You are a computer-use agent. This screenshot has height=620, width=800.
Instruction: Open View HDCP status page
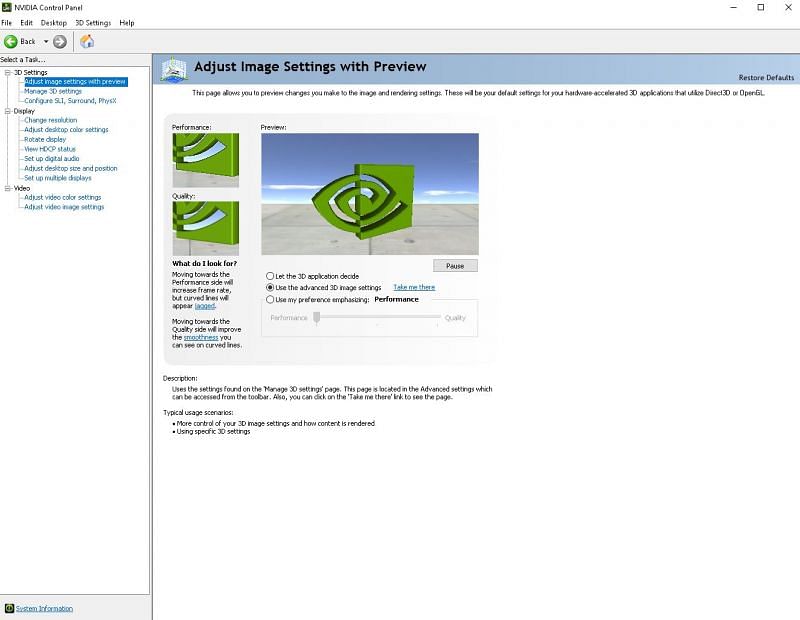point(50,149)
